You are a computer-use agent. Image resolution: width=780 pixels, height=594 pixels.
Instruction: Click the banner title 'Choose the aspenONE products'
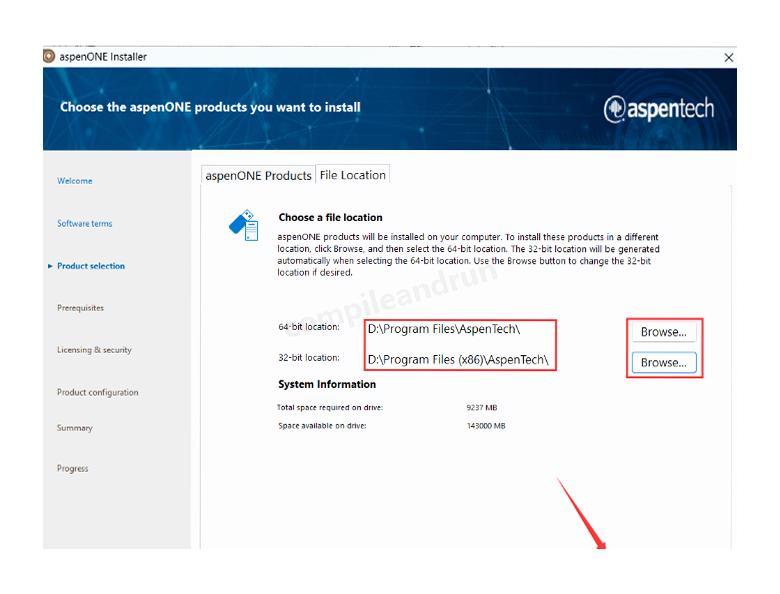210,107
